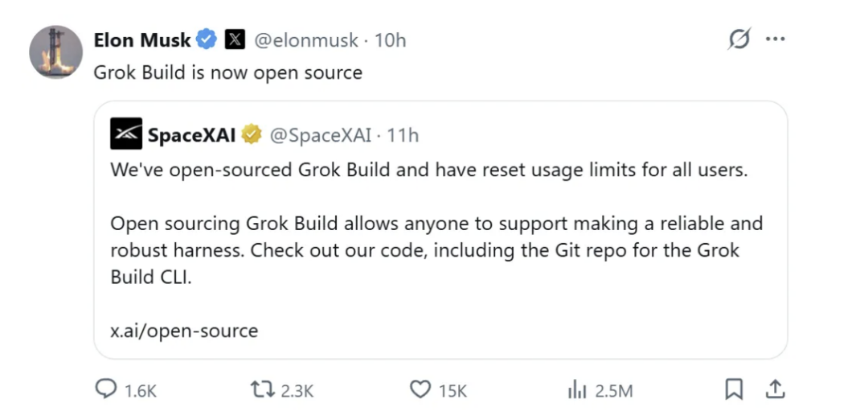Open the quoted SpaceXAI tweet text

(436, 224)
